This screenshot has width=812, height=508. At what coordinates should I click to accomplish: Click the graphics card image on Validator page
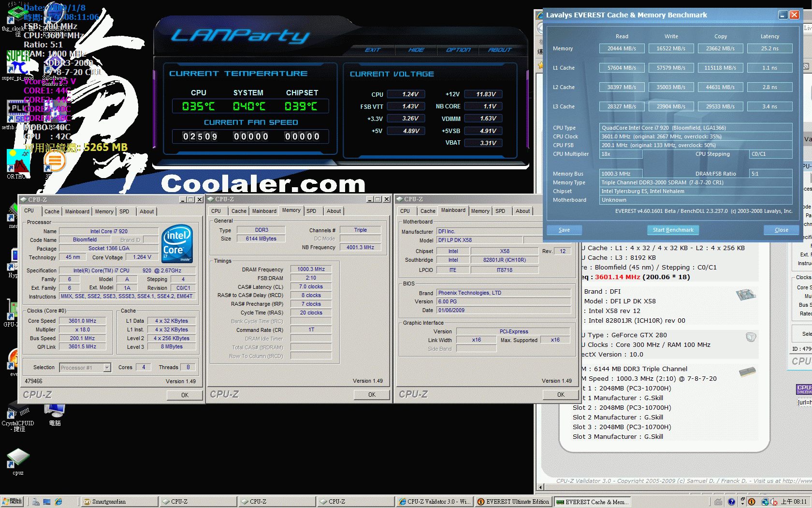tap(751, 337)
